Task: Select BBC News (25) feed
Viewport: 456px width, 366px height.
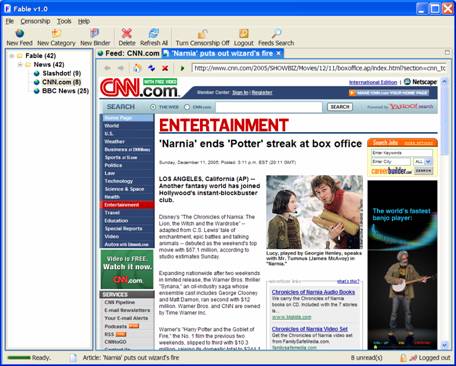Action: (65, 91)
